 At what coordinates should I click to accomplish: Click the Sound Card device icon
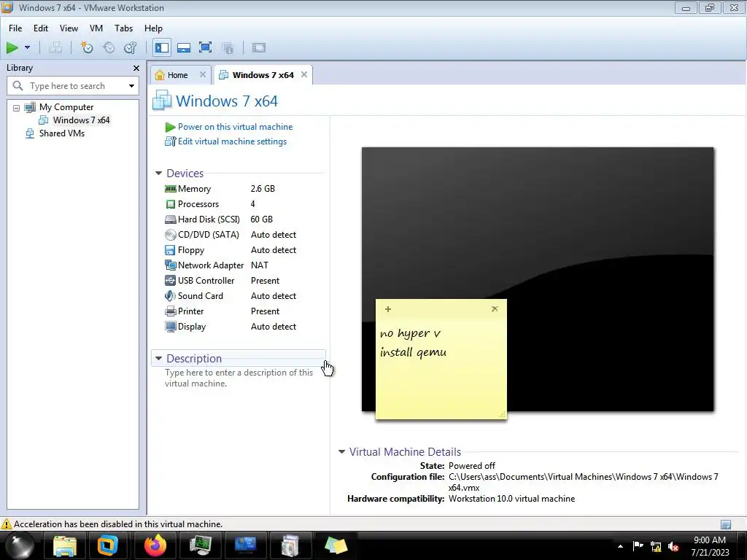point(170,296)
